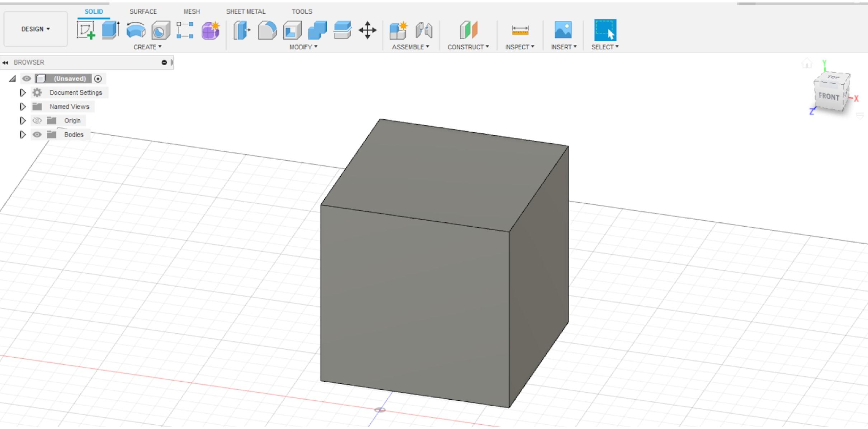Select the Extrude tool
Viewport: 868px width, 429px height.
pos(110,30)
